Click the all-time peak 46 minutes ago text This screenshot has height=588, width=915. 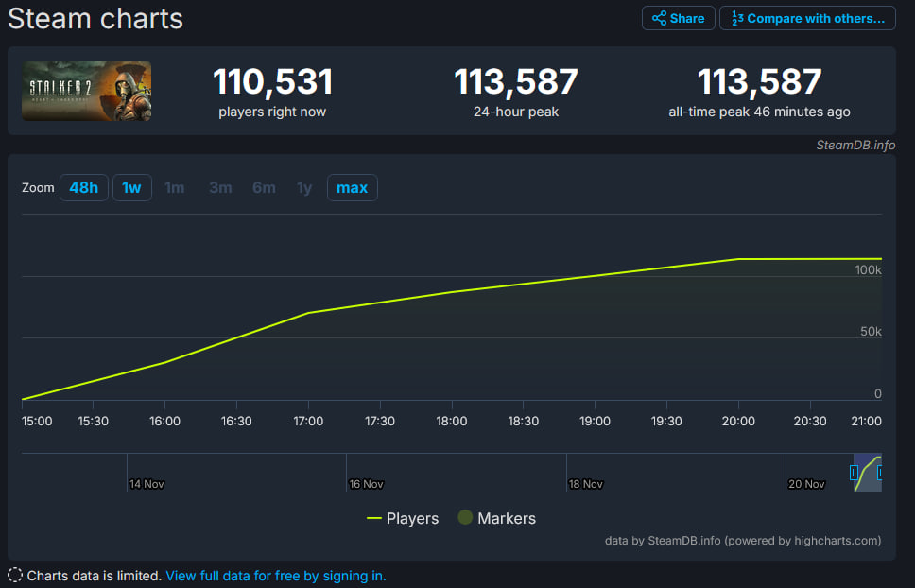759,112
